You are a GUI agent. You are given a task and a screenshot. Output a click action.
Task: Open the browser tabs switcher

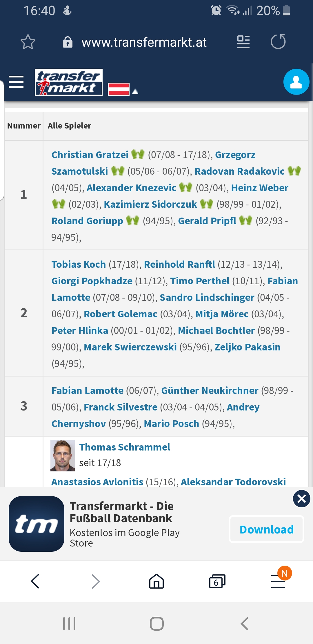click(x=217, y=581)
